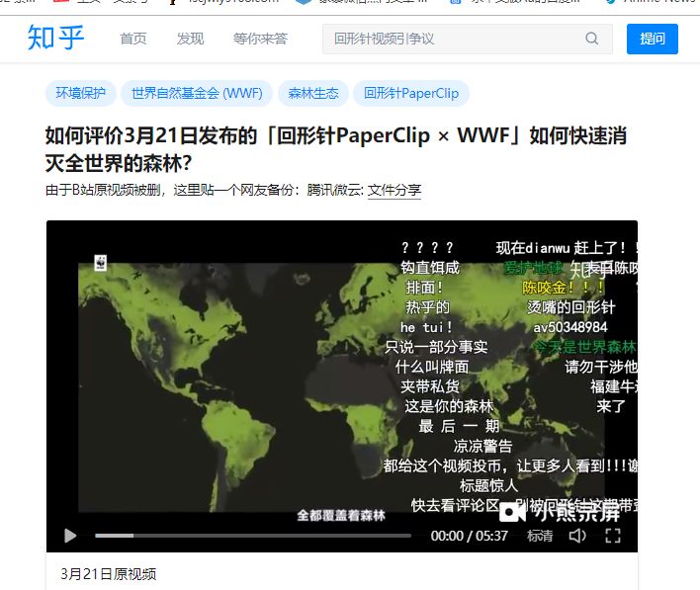Click the 提问 button

(x=653, y=39)
